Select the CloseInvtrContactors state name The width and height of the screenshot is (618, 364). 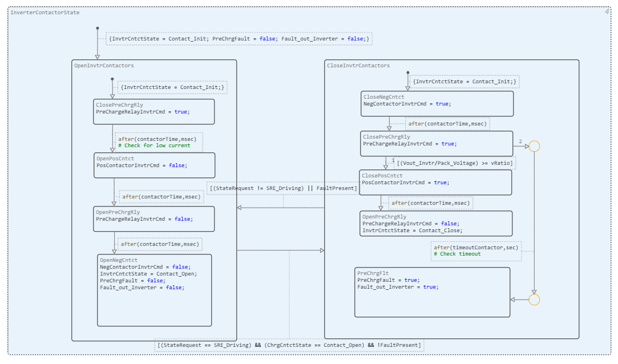[x=358, y=66]
